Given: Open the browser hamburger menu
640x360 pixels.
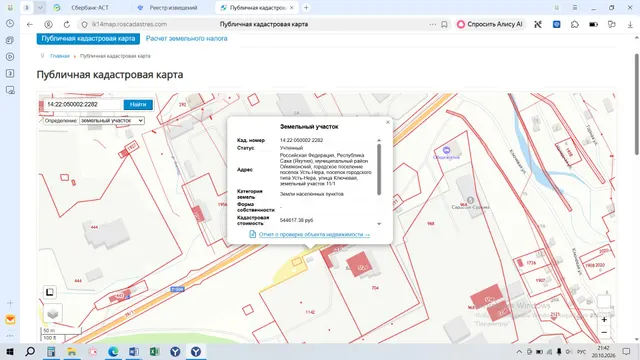Looking at the screenshot, I should (575, 8).
